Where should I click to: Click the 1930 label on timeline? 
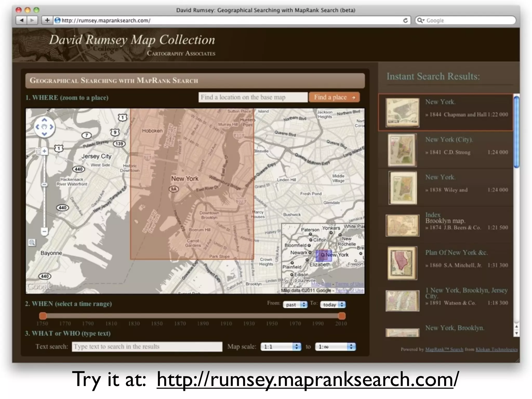249,323
